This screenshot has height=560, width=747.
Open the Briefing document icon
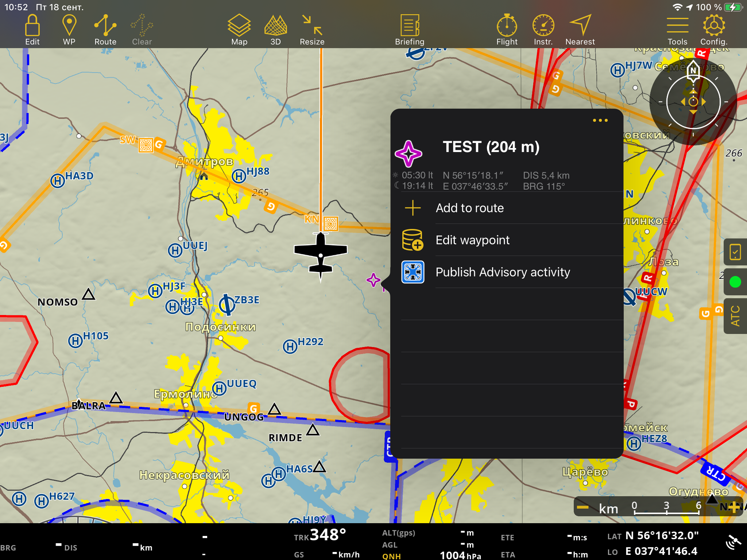tap(410, 30)
